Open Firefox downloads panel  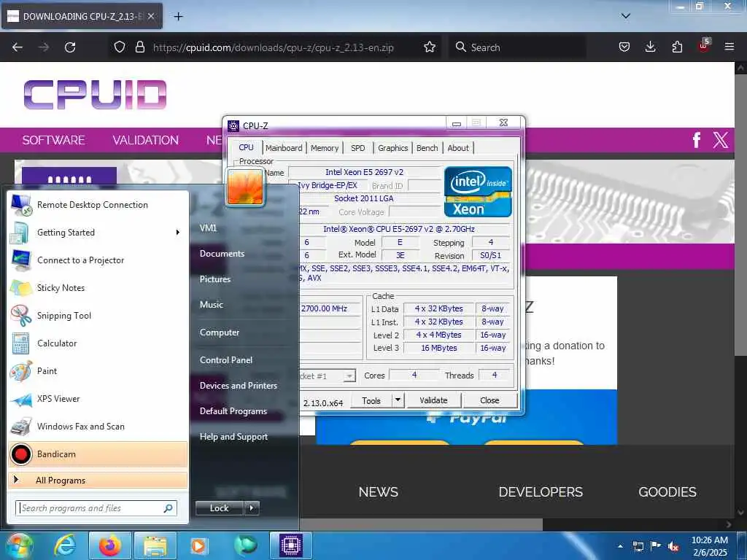coord(650,47)
